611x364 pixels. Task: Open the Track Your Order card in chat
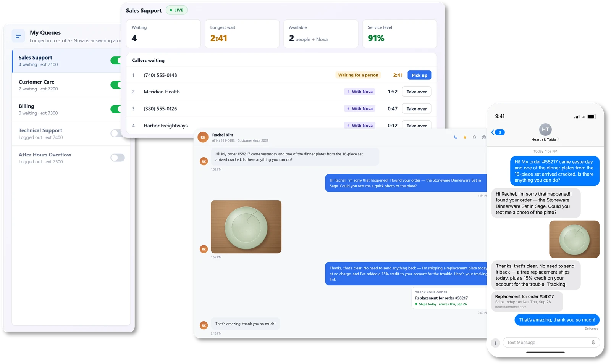449,298
